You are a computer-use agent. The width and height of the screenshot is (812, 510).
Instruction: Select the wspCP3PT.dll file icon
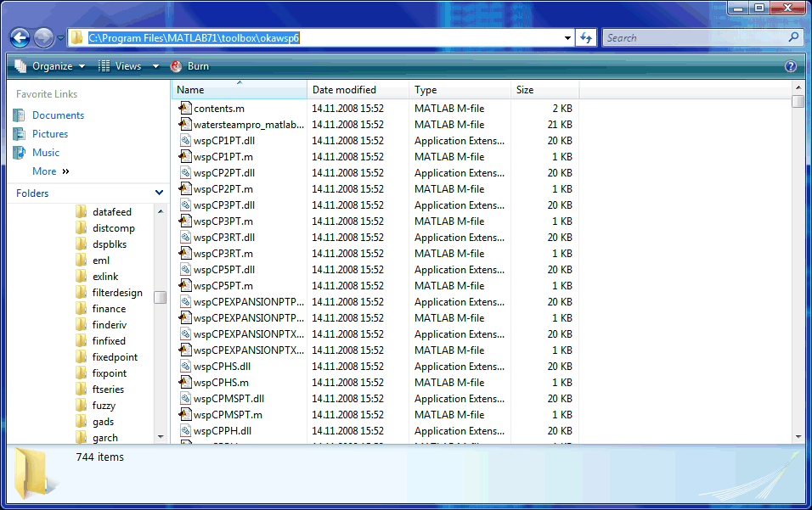[x=185, y=205]
